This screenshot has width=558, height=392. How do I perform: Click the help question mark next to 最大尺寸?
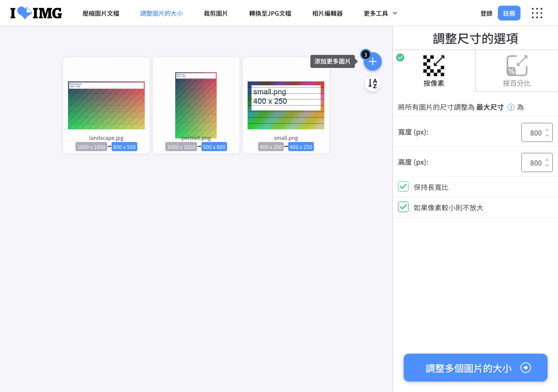(x=511, y=107)
